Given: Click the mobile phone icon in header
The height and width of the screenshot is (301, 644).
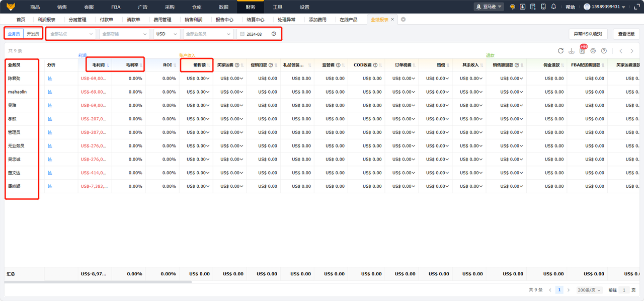Looking at the screenshot, I should [x=543, y=7].
